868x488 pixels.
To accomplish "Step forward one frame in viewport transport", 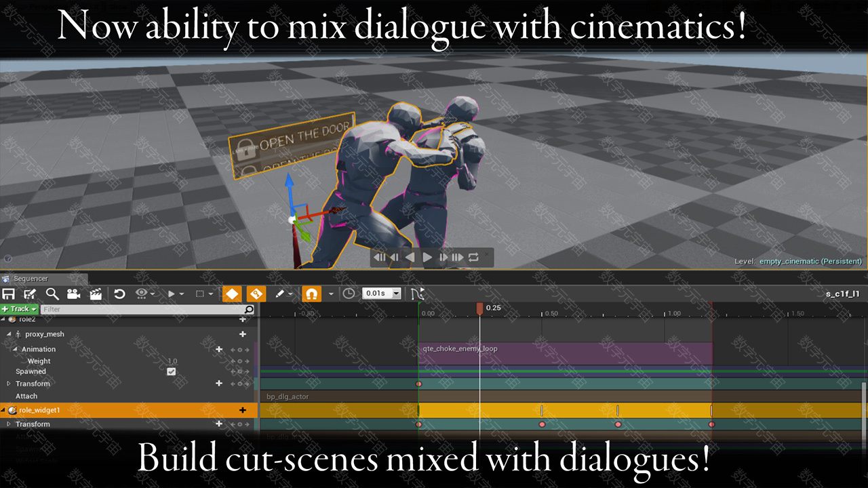I will tap(443, 258).
